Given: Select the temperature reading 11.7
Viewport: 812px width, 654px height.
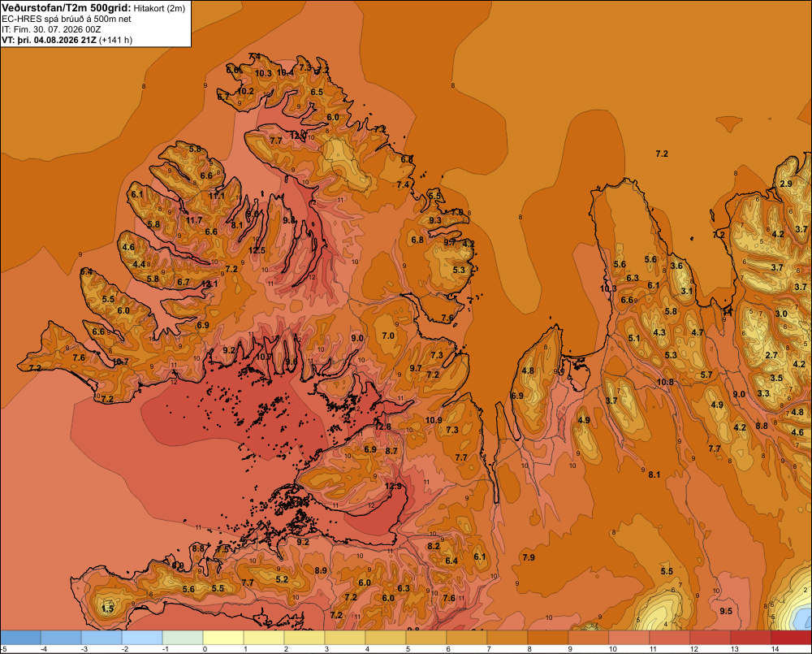Looking at the screenshot, I should (194, 220).
